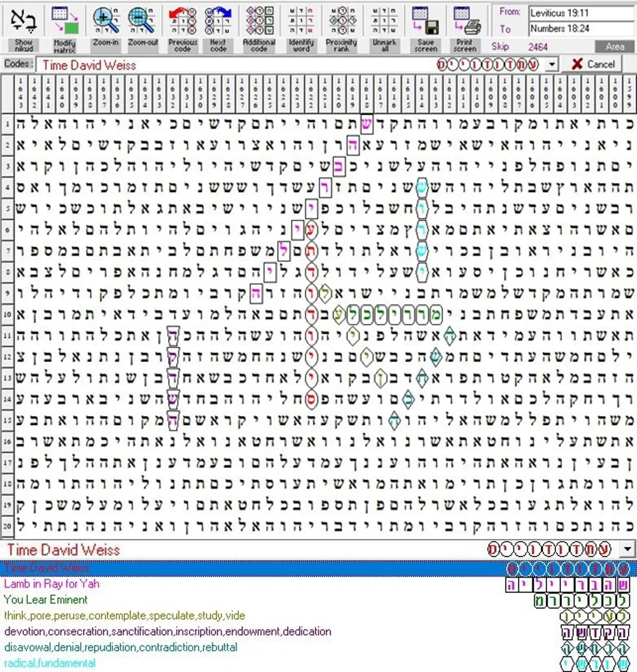This screenshot has width=637, height=672.
Task: Click the Identify word label
Action: click(x=301, y=46)
